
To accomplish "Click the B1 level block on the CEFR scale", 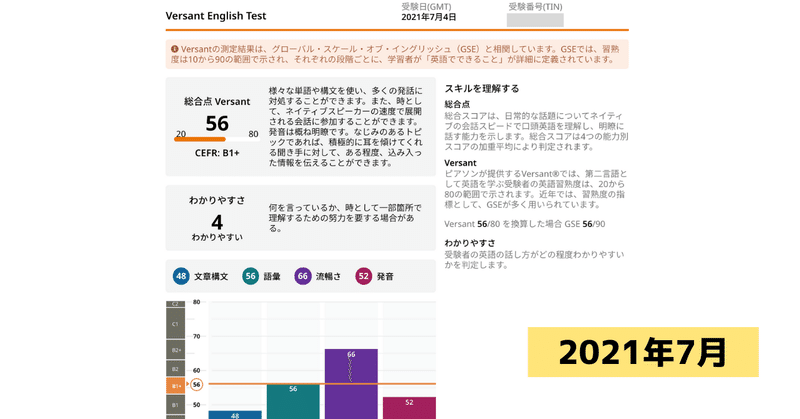I will pyautogui.click(x=176, y=405).
